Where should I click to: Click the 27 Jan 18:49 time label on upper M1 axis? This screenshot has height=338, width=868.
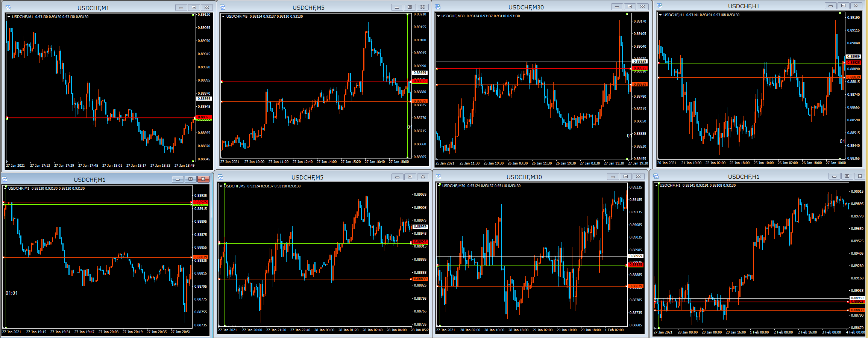[x=184, y=165]
